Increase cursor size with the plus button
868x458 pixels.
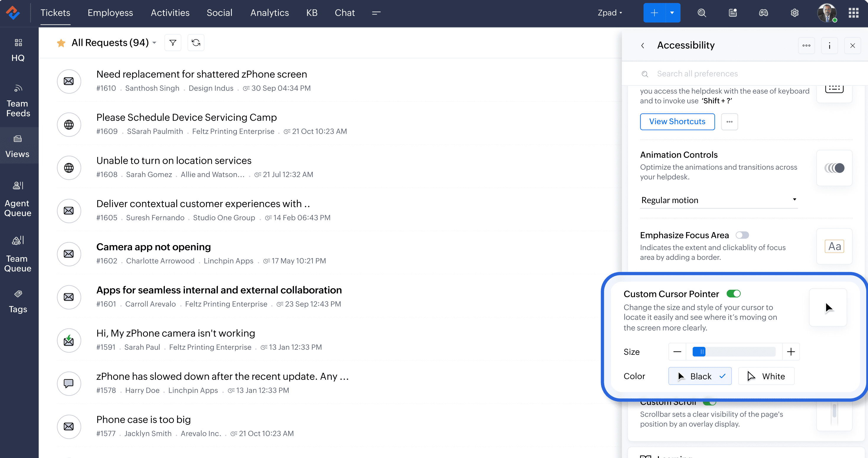(791, 352)
